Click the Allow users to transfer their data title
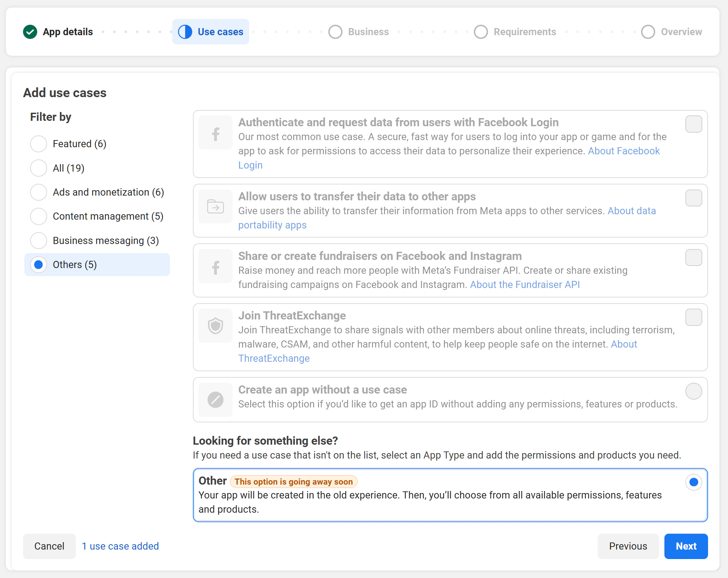 [x=357, y=197]
